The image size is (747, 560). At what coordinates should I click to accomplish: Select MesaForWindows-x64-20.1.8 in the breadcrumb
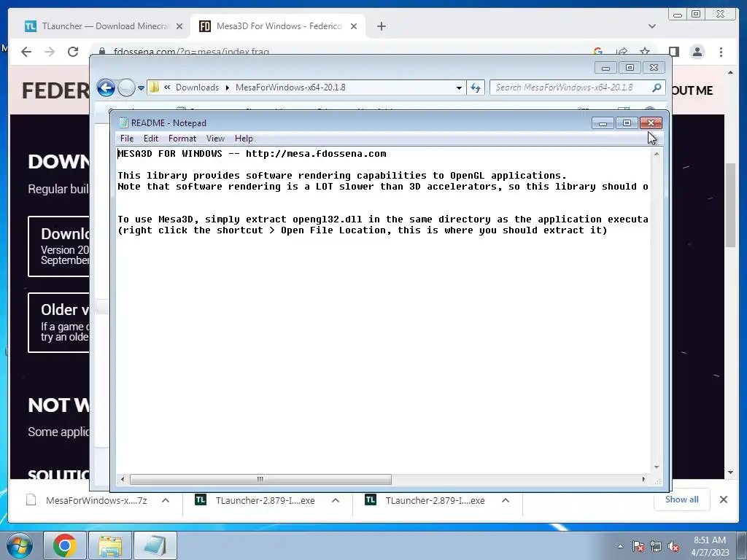[x=290, y=87]
